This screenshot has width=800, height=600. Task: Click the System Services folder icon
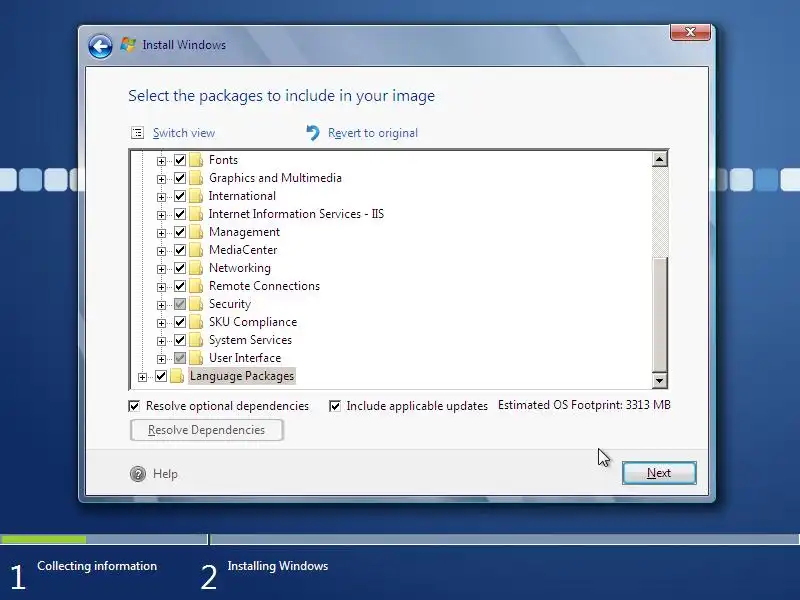click(x=196, y=340)
